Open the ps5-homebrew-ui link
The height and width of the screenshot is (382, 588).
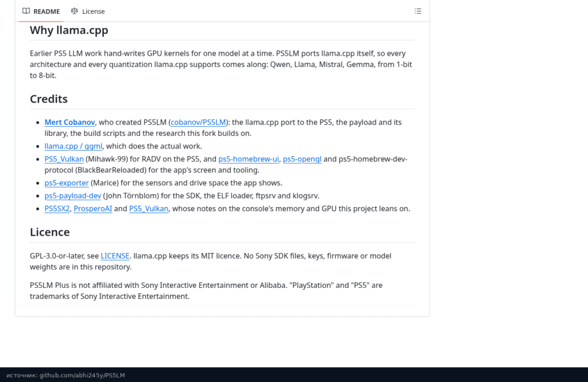point(249,159)
